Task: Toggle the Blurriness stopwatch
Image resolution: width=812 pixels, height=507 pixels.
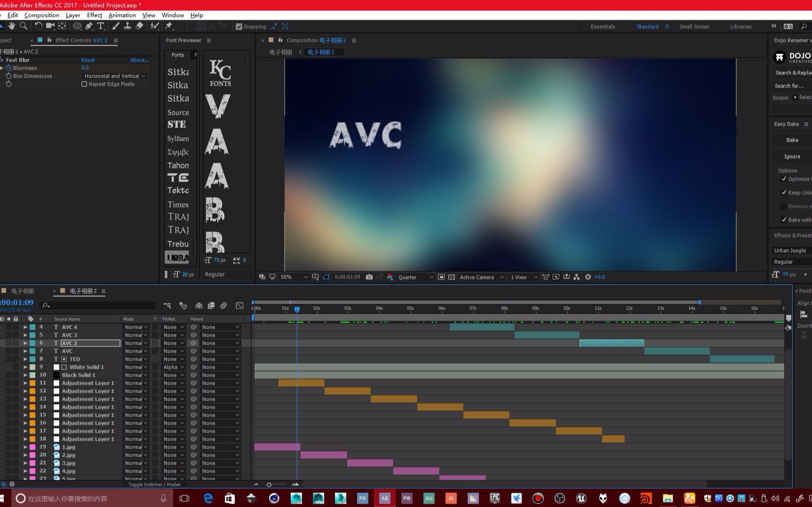Action: [x=8, y=68]
